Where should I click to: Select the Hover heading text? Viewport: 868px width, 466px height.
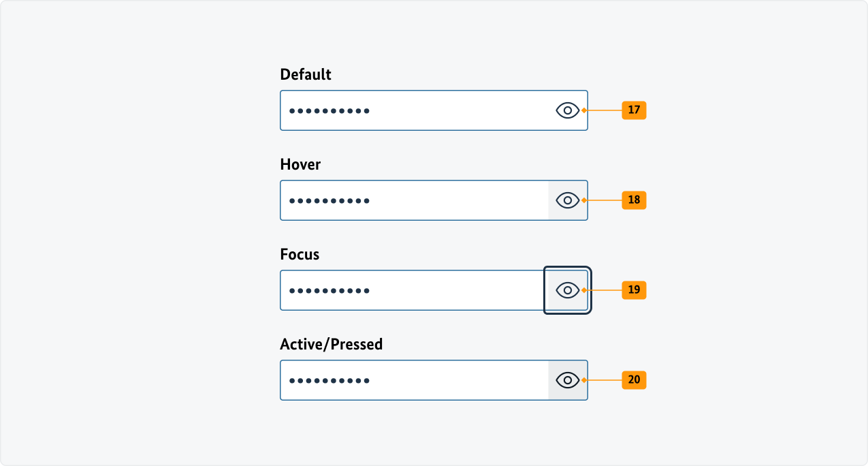pyautogui.click(x=300, y=164)
